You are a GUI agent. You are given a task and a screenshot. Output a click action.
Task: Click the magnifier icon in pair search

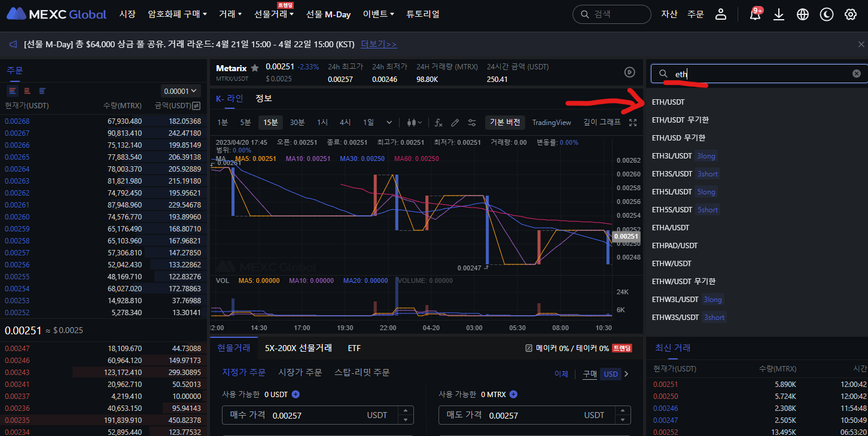663,74
